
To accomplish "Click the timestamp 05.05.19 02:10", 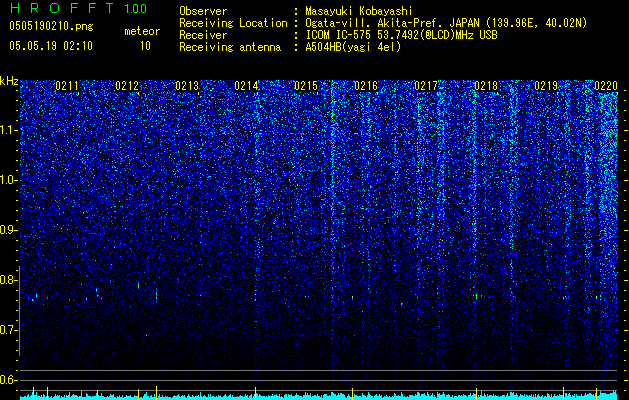I will (51, 46).
